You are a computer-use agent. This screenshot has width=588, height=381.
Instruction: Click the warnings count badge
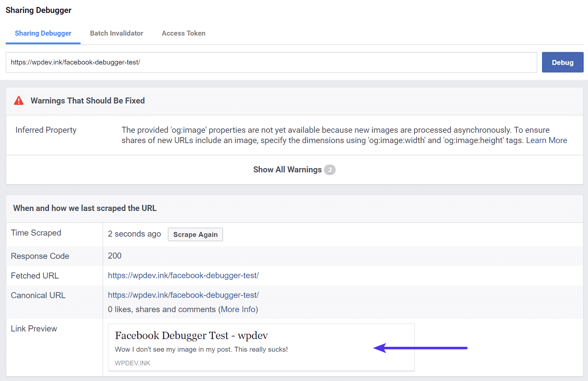(x=330, y=170)
